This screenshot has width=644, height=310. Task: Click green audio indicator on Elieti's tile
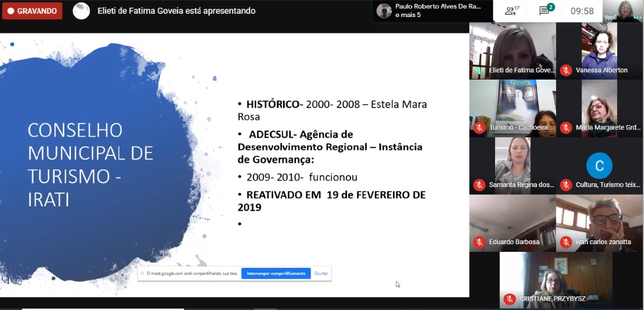tap(479, 70)
